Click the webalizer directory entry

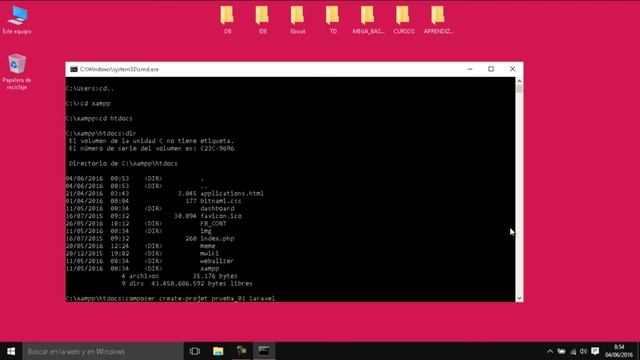tap(217, 261)
